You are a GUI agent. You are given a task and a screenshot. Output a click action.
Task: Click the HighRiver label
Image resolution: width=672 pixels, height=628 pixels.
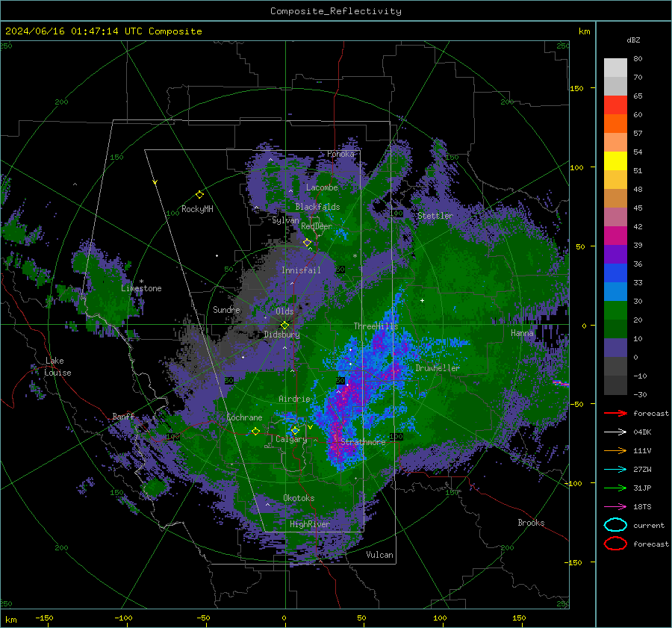coord(309,524)
